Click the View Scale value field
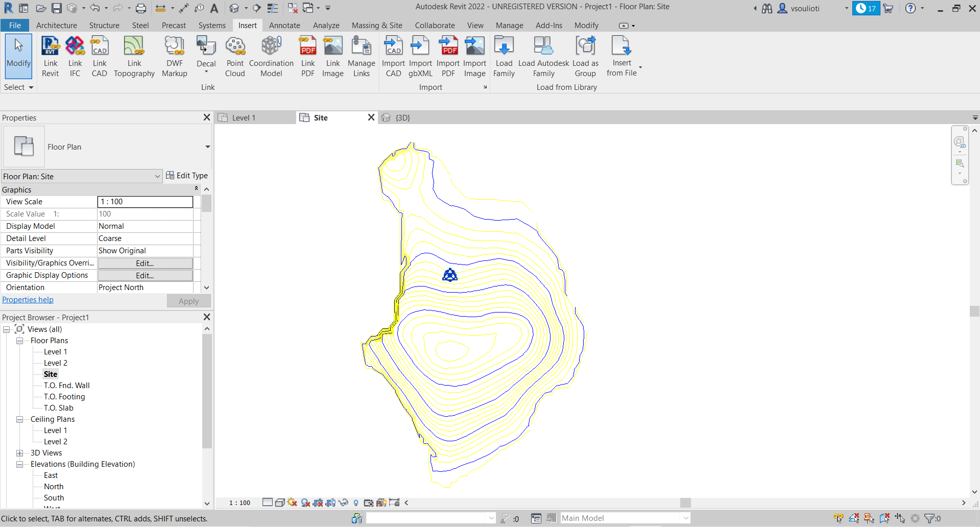The image size is (980, 527). pyautogui.click(x=145, y=202)
